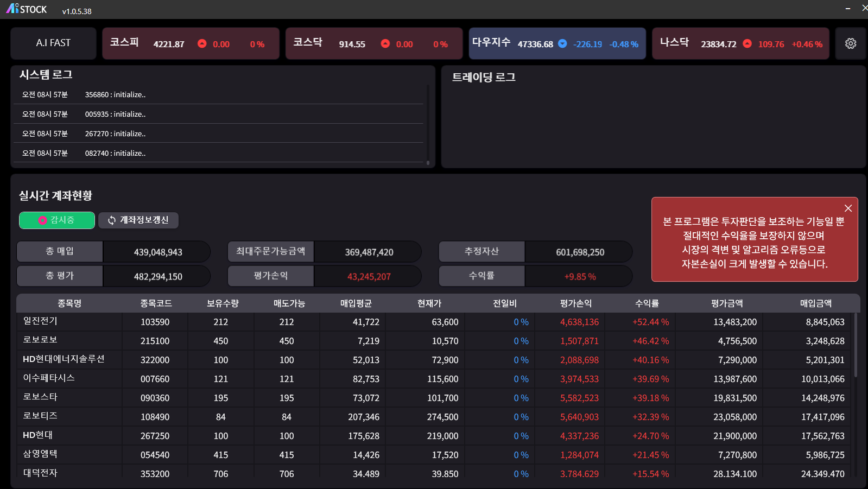Sort by 종목명 column header
Image resolution: width=868 pixels, height=489 pixels.
click(69, 303)
